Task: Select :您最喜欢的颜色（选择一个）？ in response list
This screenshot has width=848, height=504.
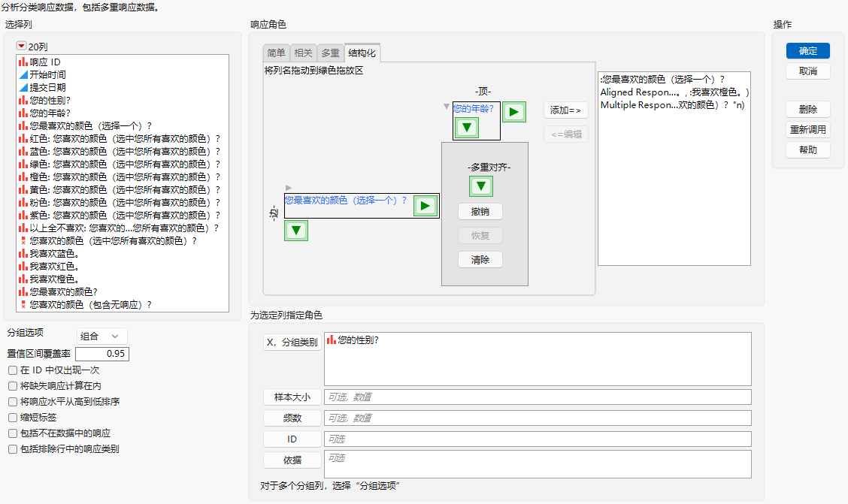Action: 662,80
